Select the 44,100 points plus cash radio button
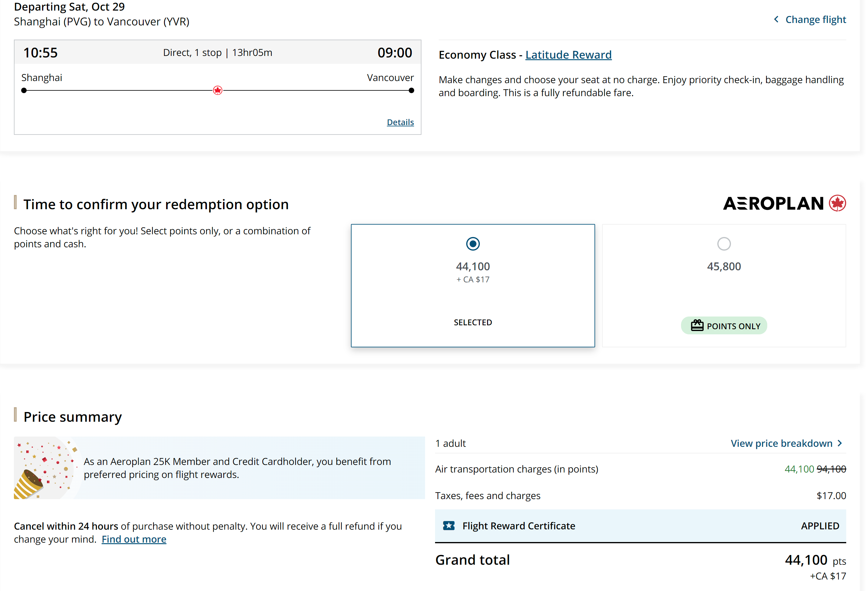Image resolution: width=868 pixels, height=591 pixels. (473, 244)
